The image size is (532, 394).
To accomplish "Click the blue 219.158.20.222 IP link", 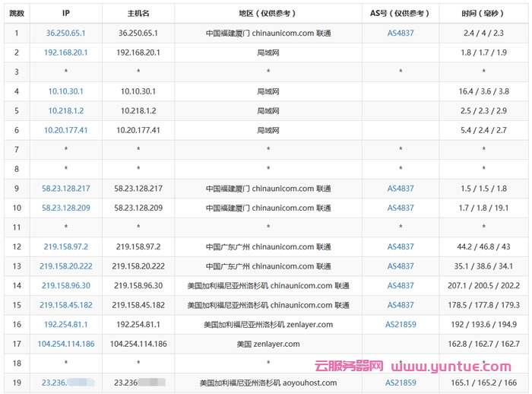I will click(65, 266).
